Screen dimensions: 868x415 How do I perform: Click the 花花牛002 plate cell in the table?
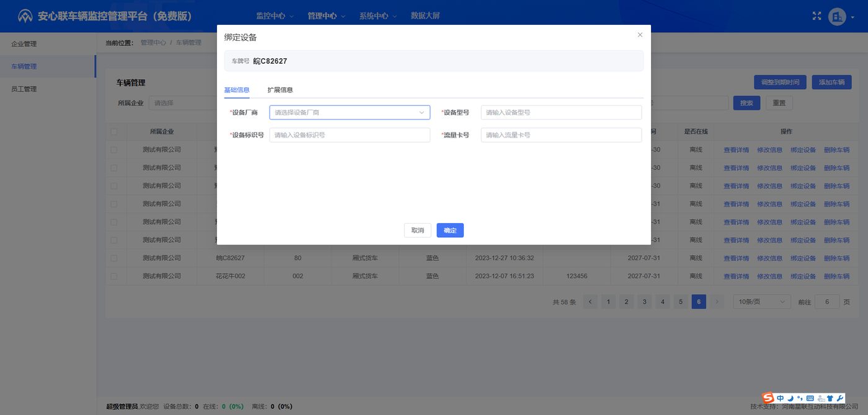coord(230,276)
